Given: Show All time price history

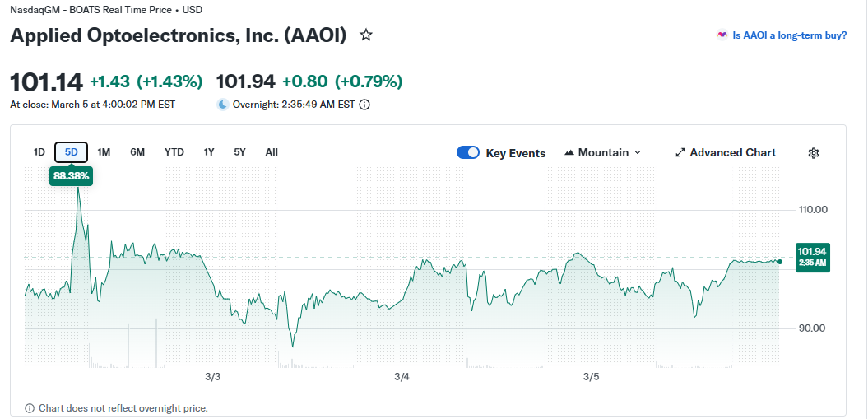Looking at the screenshot, I should (272, 152).
